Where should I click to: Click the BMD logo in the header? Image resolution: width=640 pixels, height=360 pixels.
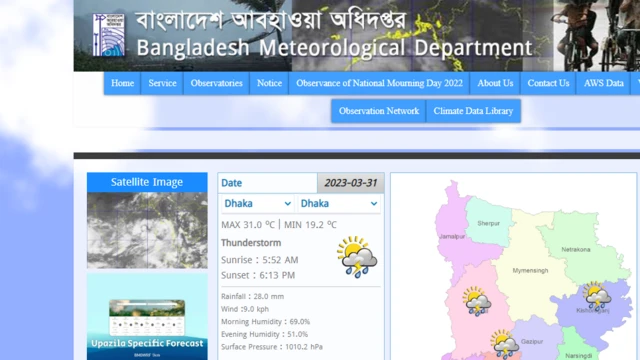click(x=108, y=35)
